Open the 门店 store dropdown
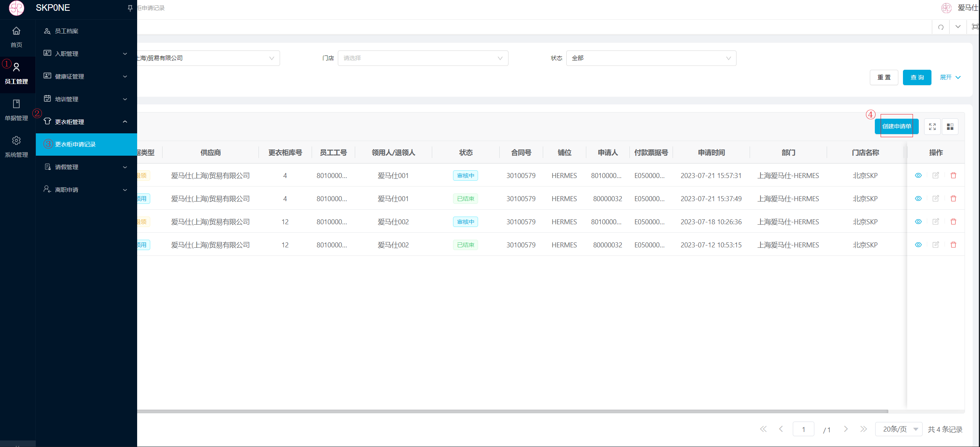980x447 pixels. coord(423,58)
